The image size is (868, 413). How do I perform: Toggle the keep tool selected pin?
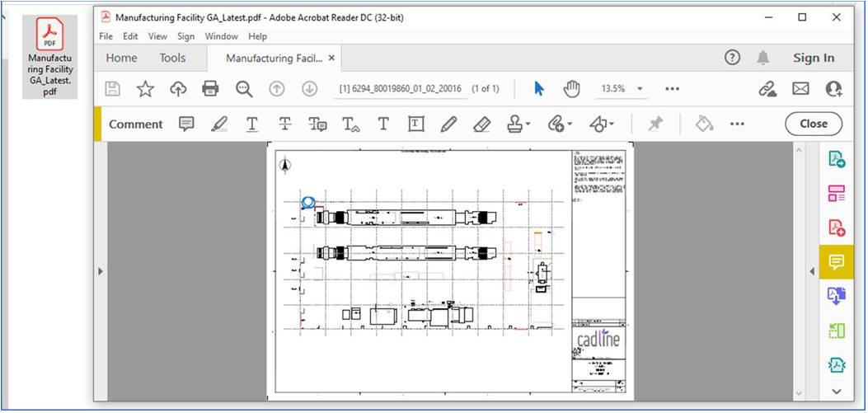click(x=655, y=124)
